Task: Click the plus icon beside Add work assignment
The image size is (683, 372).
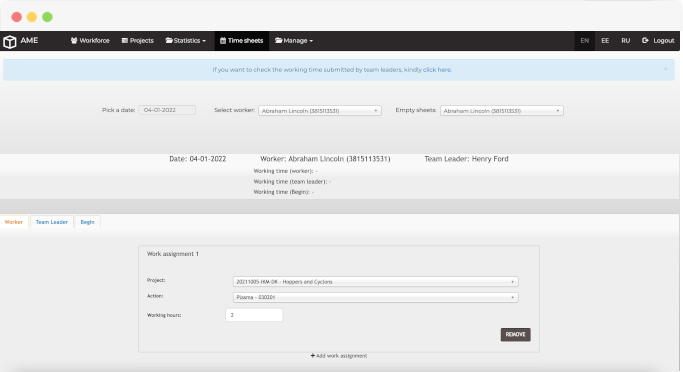Action: (x=312, y=356)
